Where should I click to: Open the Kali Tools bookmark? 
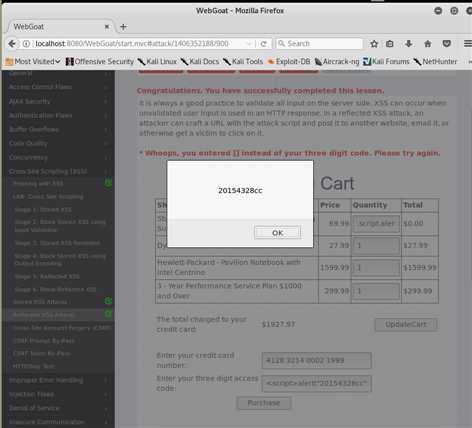pyautogui.click(x=243, y=62)
